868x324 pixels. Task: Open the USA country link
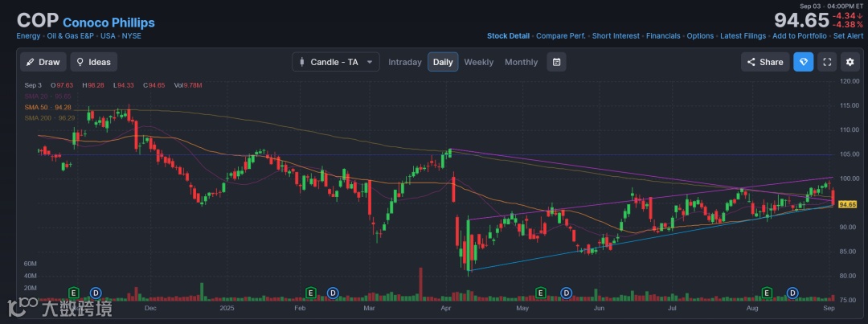[x=108, y=36]
